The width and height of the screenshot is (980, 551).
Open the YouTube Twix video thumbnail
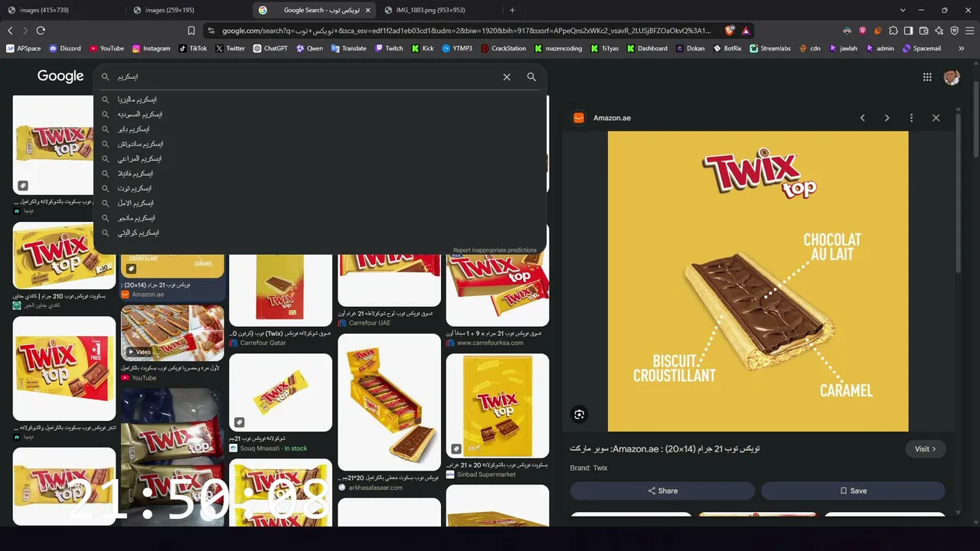tap(172, 333)
